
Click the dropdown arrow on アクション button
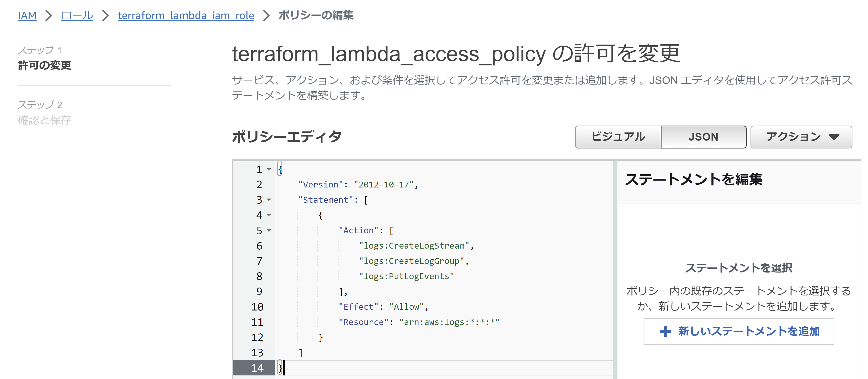[x=834, y=137]
